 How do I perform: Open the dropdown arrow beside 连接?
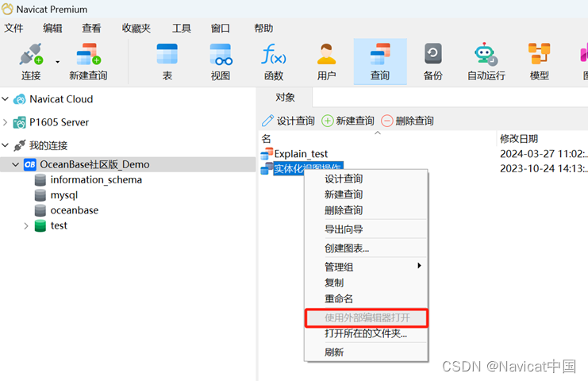coord(57,62)
